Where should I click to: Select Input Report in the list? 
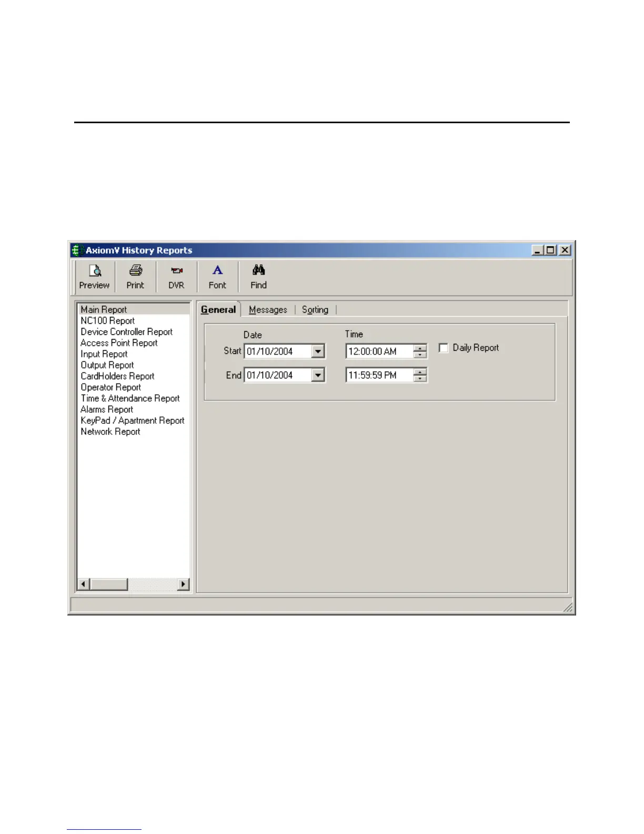coord(104,354)
